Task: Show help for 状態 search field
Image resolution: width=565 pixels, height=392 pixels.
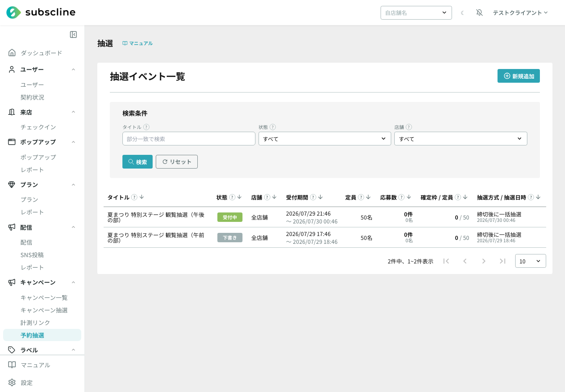Action: tap(273, 127)
